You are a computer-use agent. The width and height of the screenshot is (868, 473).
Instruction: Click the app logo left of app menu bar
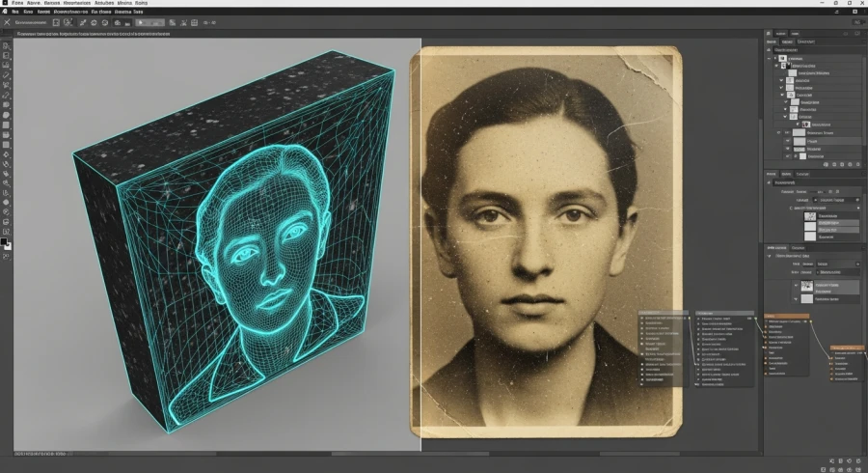[x=5, y=11]
